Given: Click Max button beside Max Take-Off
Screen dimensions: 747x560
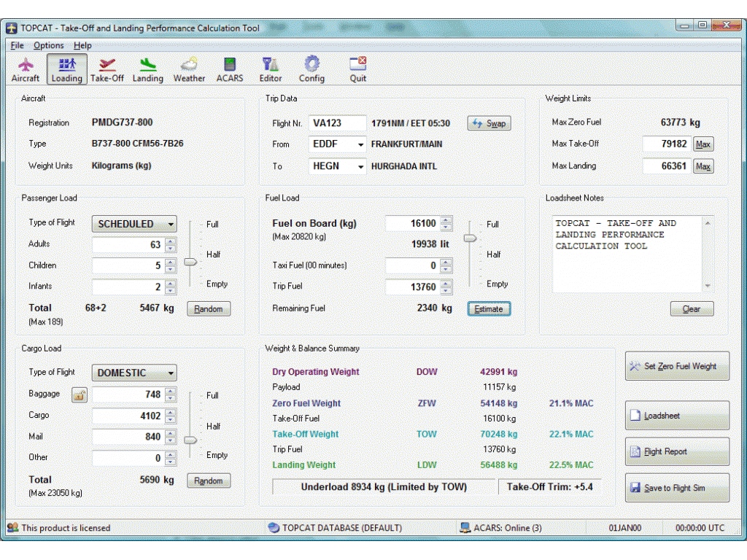Looking at the screenshot, I should 703,144.
